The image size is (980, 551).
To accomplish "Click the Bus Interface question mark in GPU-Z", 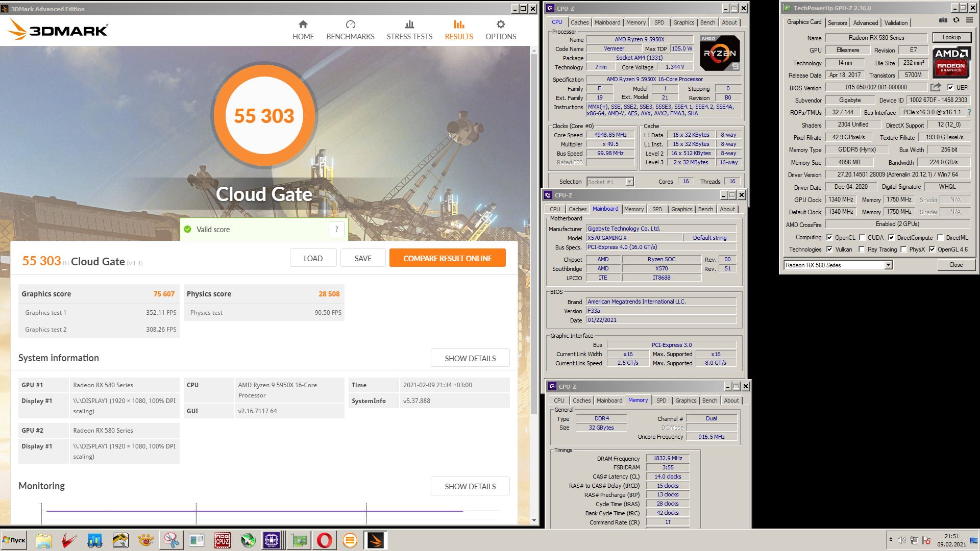I will point(969,112).
